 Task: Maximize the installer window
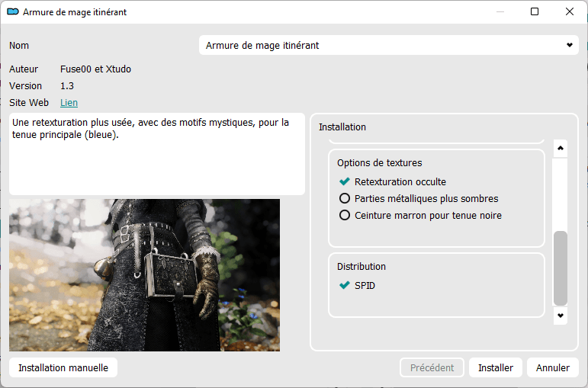535,12
